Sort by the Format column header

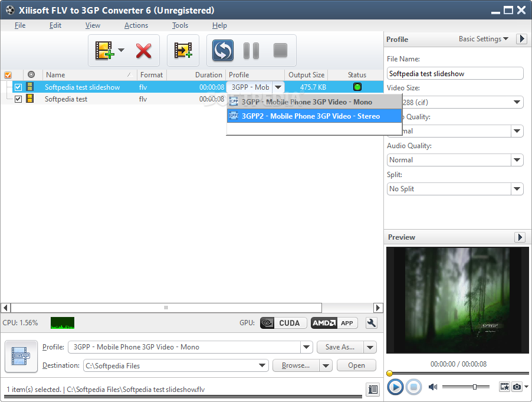pyautogui.click(x=152, y=75)
